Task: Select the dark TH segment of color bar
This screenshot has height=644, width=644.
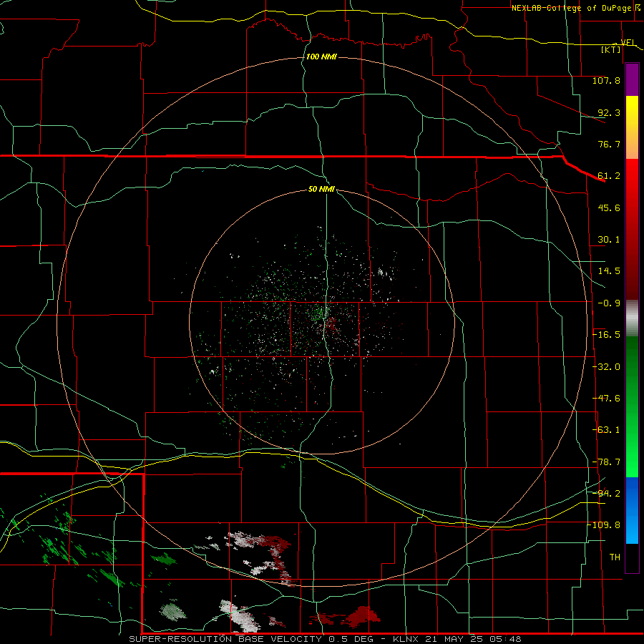Action: [x=632, y=557]
